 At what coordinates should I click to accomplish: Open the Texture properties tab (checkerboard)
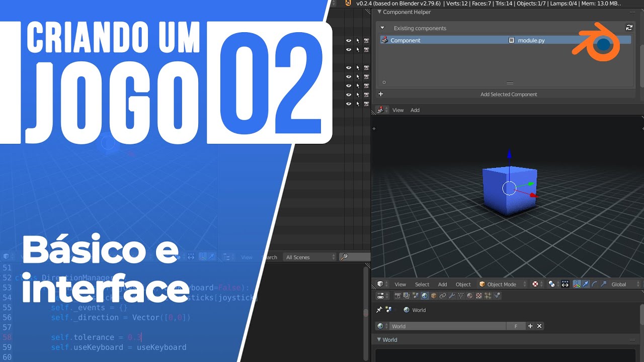click(479, 296)
